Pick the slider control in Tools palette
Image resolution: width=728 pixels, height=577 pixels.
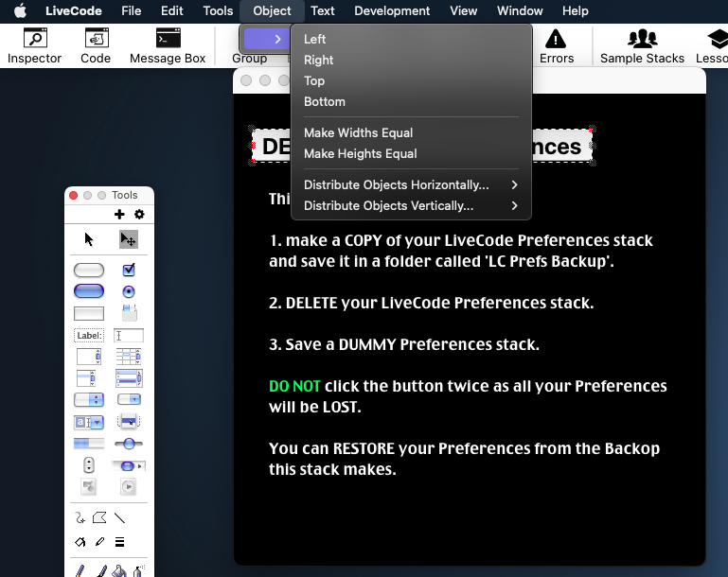pos(129,444)
